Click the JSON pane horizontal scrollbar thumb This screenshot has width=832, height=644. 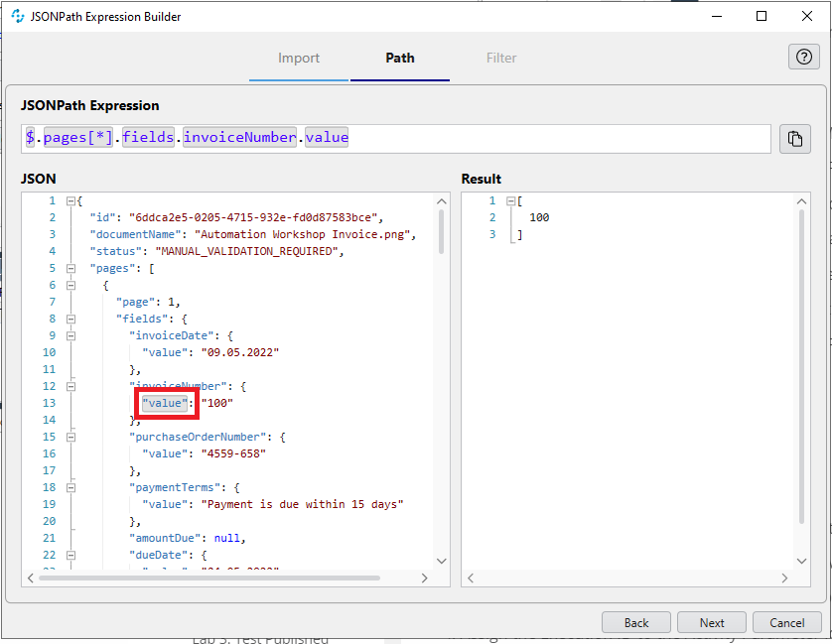pyautogui.click(x=209, y=579)
